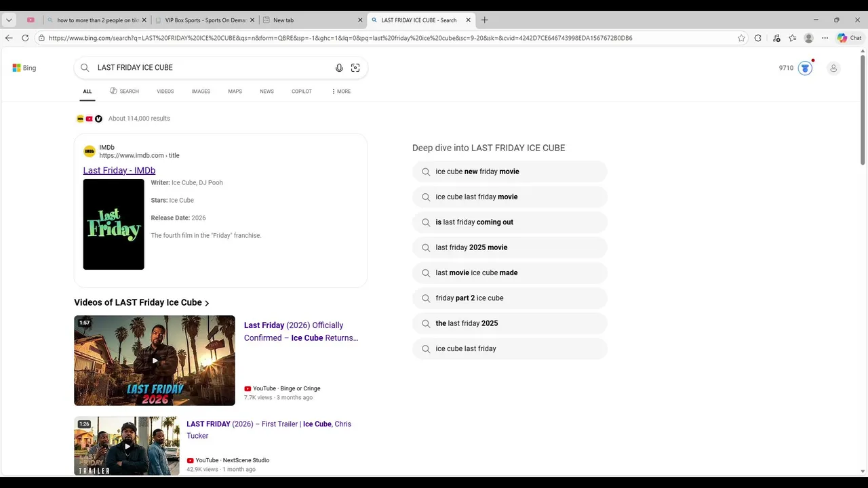Go back to previous page

coord(9,38)
